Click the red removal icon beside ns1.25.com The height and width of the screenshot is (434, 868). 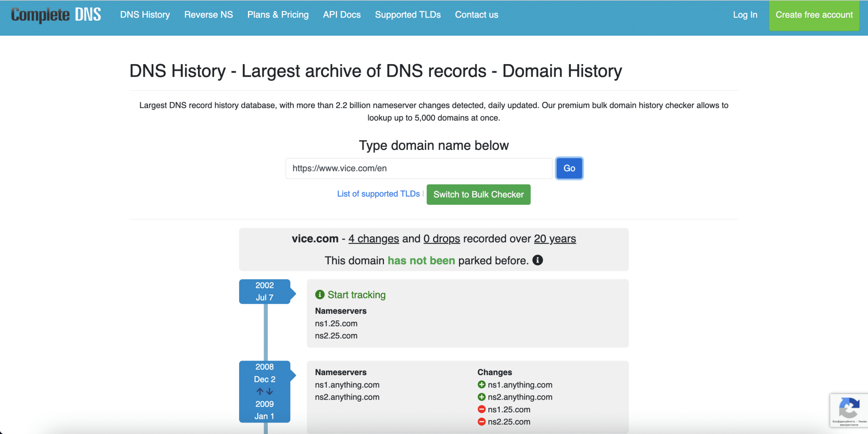click(x=481, y=409)
